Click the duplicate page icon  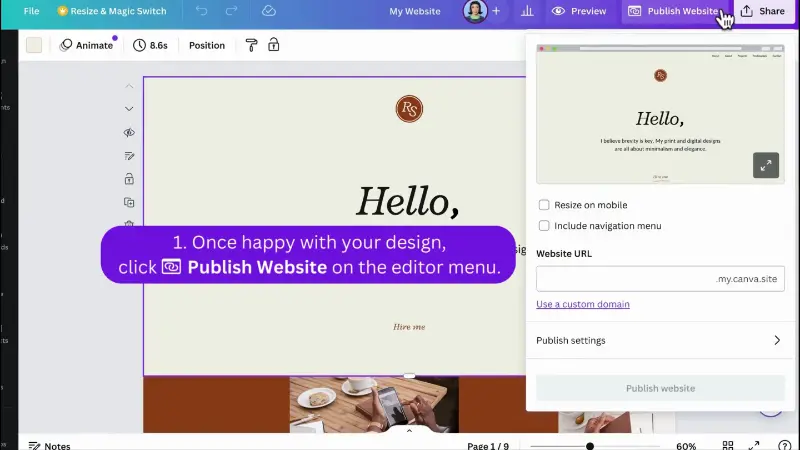point(129,202)
